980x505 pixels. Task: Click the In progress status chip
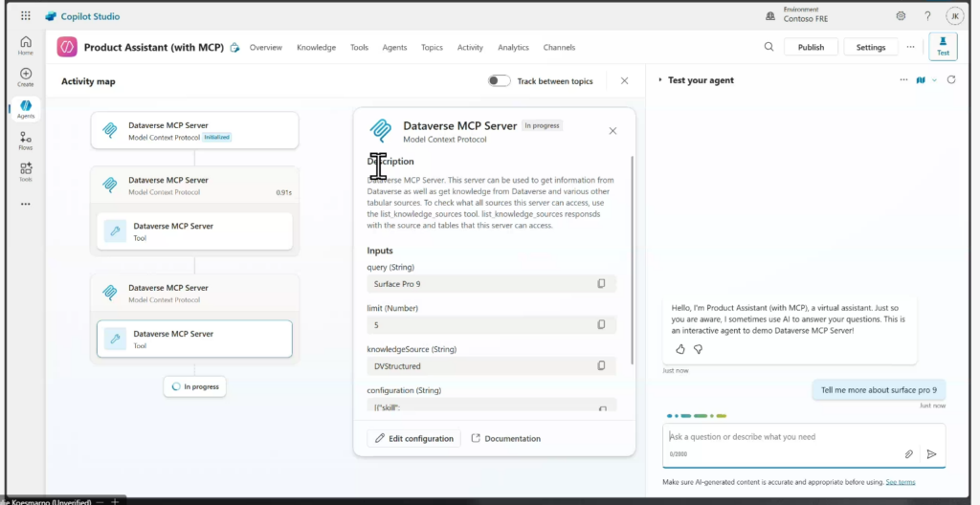point(195,386)
